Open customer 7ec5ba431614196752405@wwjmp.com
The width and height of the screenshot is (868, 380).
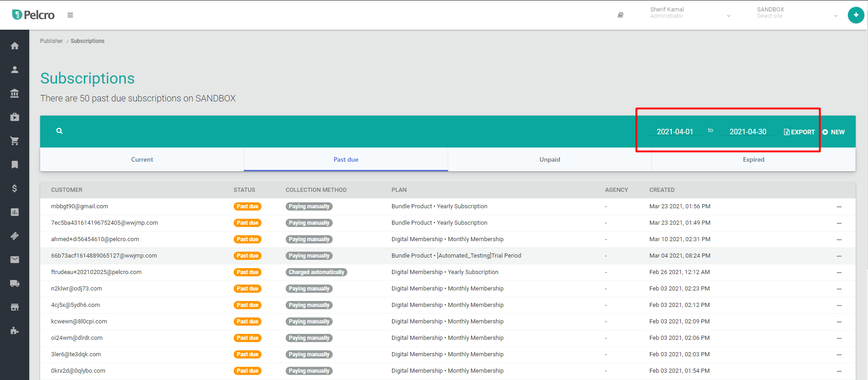(x=105, y=223)
